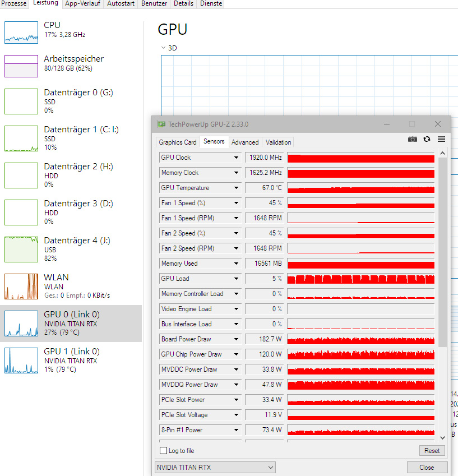Open Datenträger 4 (J:) USB performance view
458x476 pixels.
coord(71,249)
